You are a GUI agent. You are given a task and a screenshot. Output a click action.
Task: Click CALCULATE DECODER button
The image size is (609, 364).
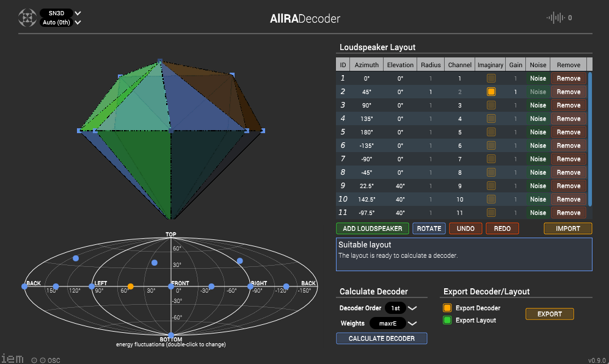click(x=381, y=338)
